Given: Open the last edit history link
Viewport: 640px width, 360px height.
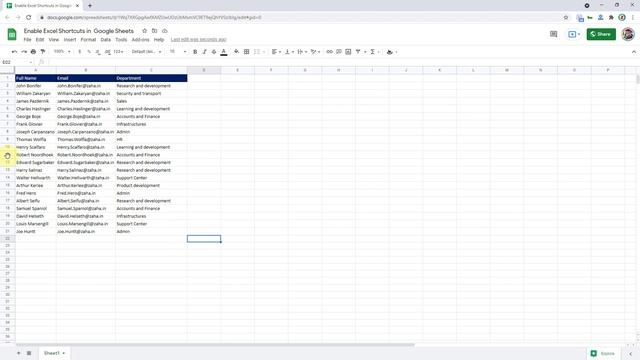Looking at the screenshot, I should pos(198,40).
